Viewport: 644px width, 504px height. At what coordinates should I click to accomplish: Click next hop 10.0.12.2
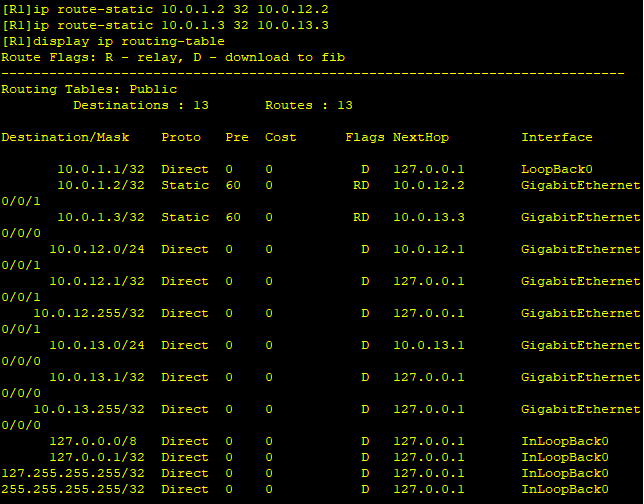click(429, 185)
